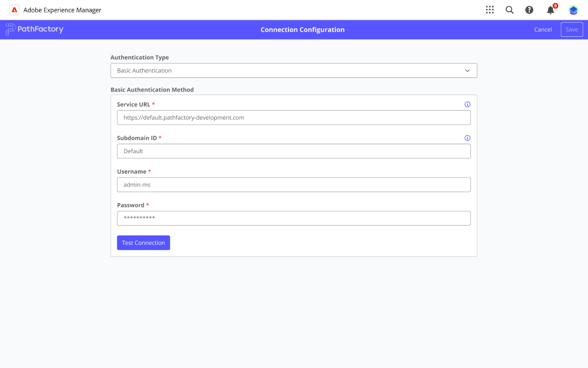Screen dimensions: 588x368
Task: Open the Authentication Type dropdown
Action: 294,70
